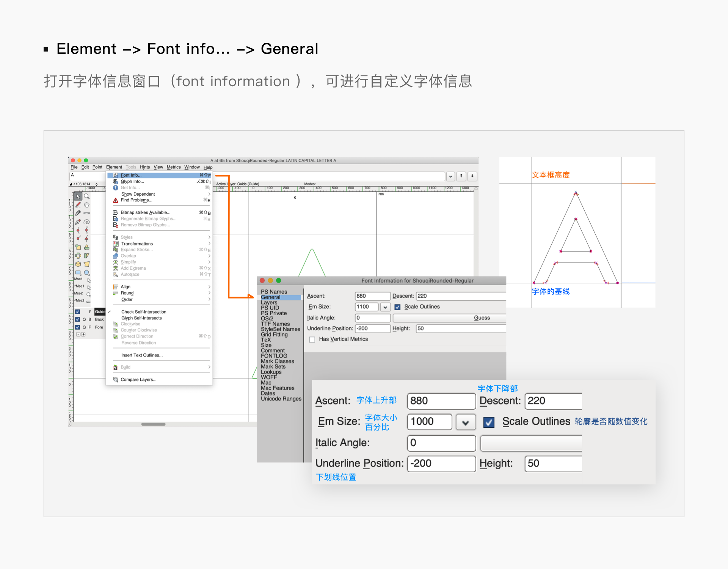This screenshot has height=569, width=728.
Task: Toggle visibility checkbox of Guide layer
Action: pyautogui.click(x=77, y=312)
